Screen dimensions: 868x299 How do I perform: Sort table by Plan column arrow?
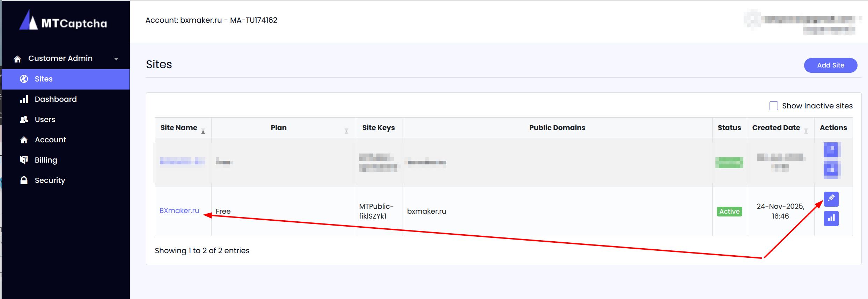(x=346, y=131)
